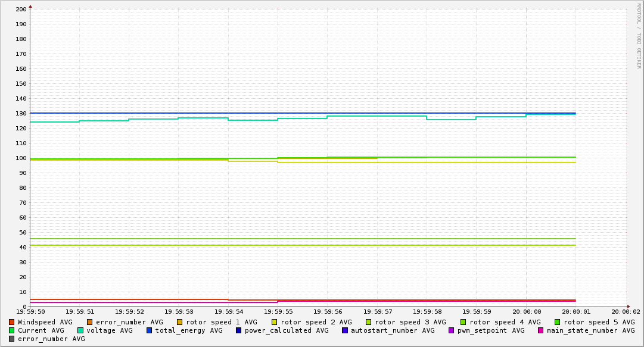
Task: Click the 130 value on y-axis
Action: [21, 114]
